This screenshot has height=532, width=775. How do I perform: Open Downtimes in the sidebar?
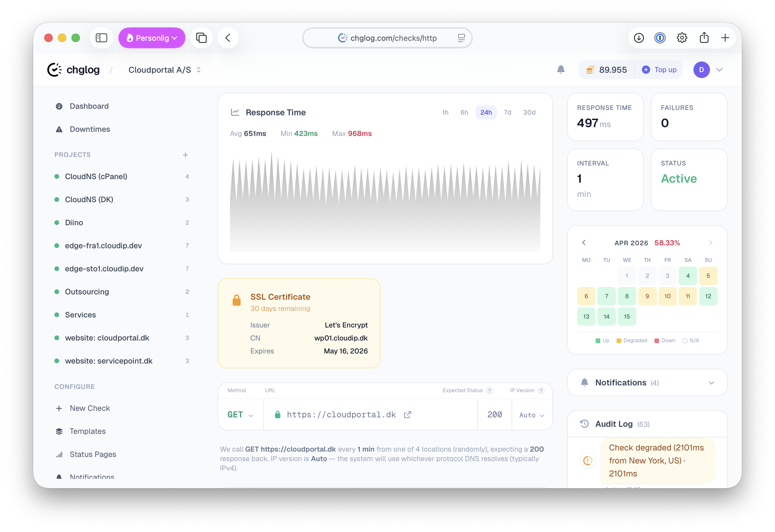coord(90,129)
